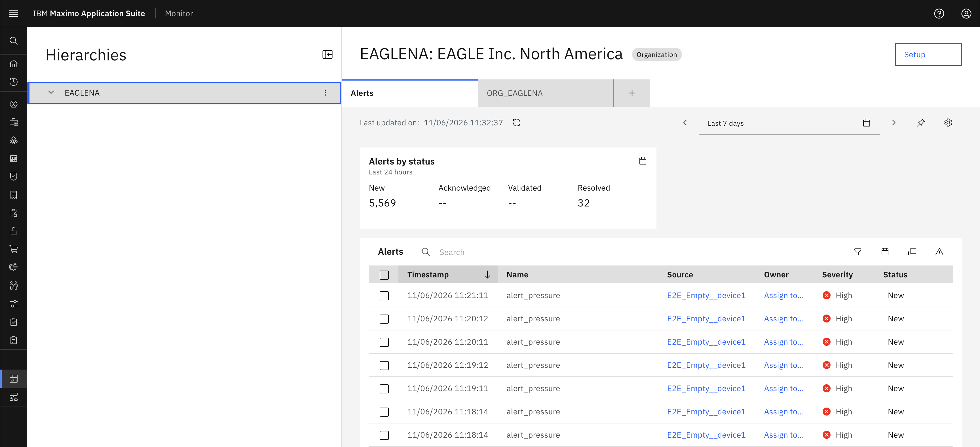Check the 11:19:12 alert row
The width and height of the screenshot is (980, 447).
click(x=384, y=365)
